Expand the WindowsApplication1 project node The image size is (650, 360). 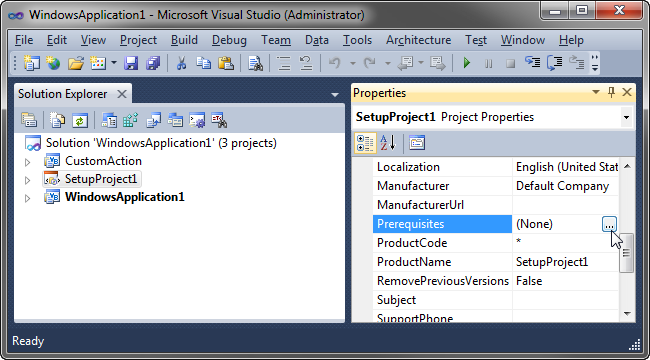(27, 198)
